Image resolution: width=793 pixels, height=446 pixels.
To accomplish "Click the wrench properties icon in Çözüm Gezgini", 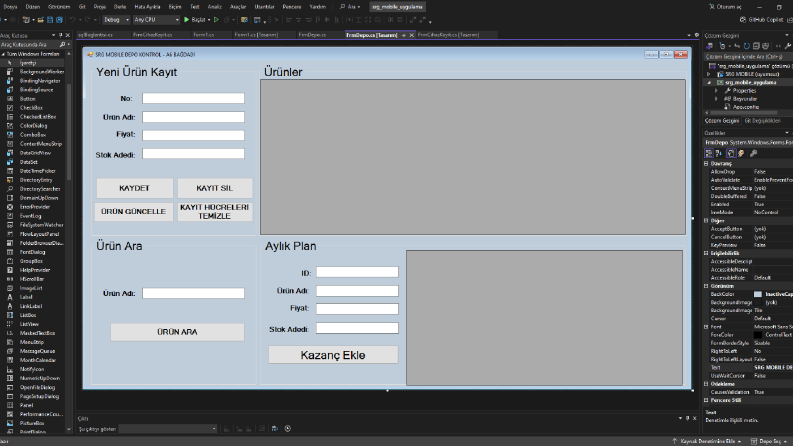I will click(787, 46).
